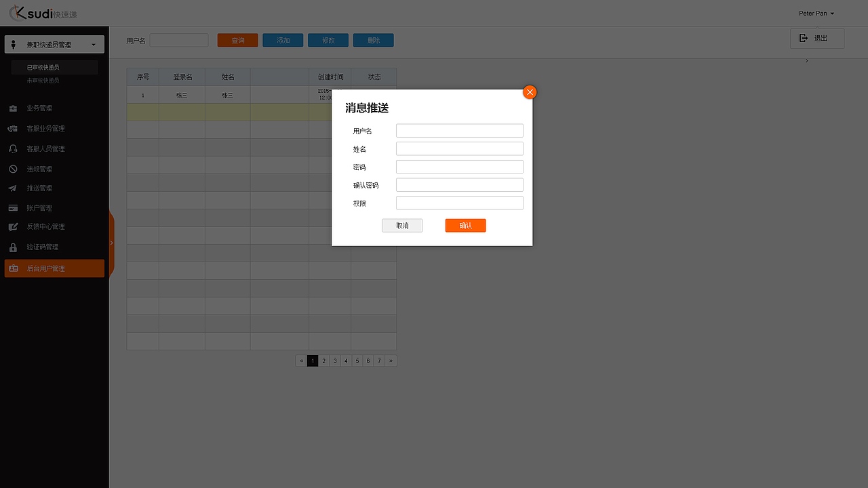This screenshot has height=488, width=868.
Task: Go to page 4 in the pagination
Action: pyautogui.click(x=346, y=361)
